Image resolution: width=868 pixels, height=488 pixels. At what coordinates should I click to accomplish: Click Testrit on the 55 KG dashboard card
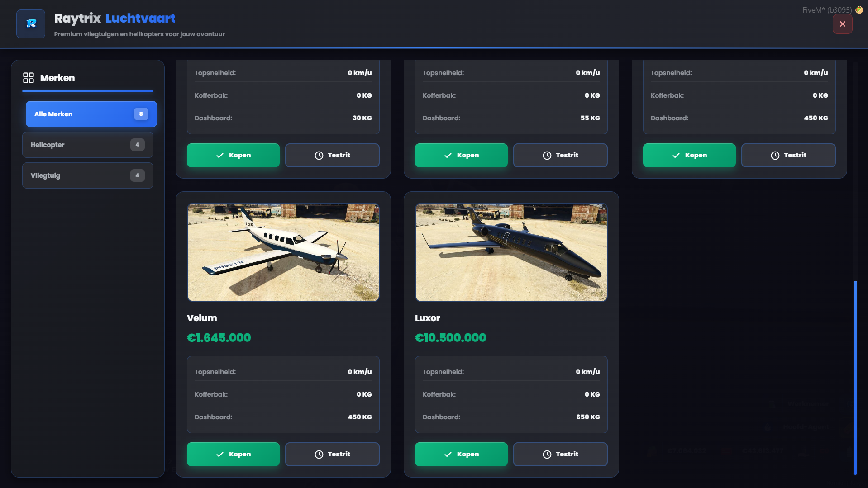tap(560, 155)
